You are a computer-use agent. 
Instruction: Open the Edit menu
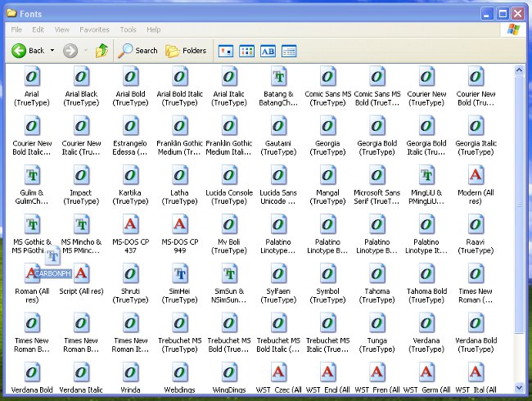coord(38,29)
